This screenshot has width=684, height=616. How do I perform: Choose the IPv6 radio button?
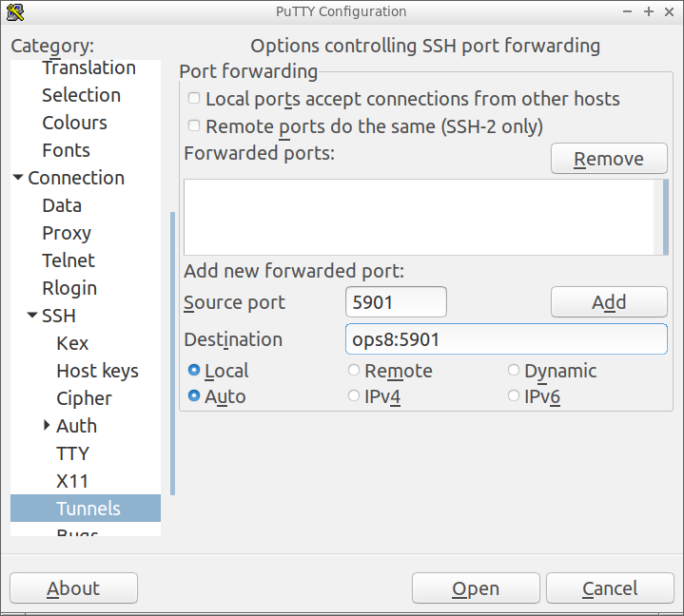(x=514, y=396)
